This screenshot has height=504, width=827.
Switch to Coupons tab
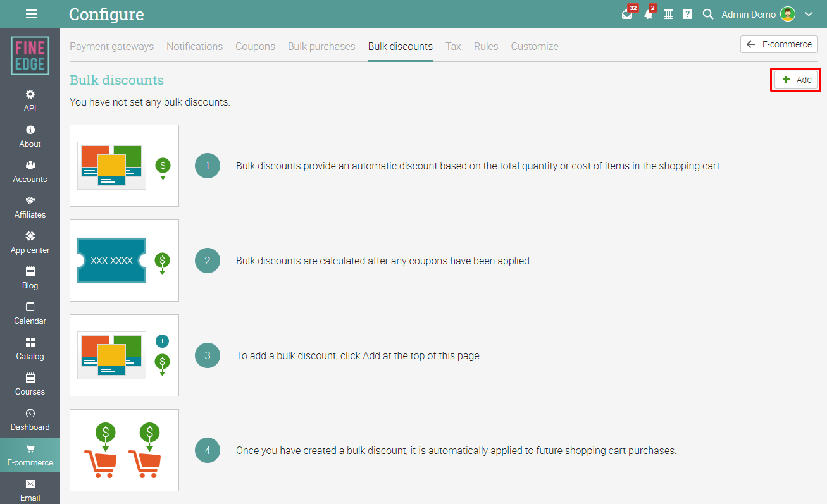pyautogui.click(x=255, y=46)
